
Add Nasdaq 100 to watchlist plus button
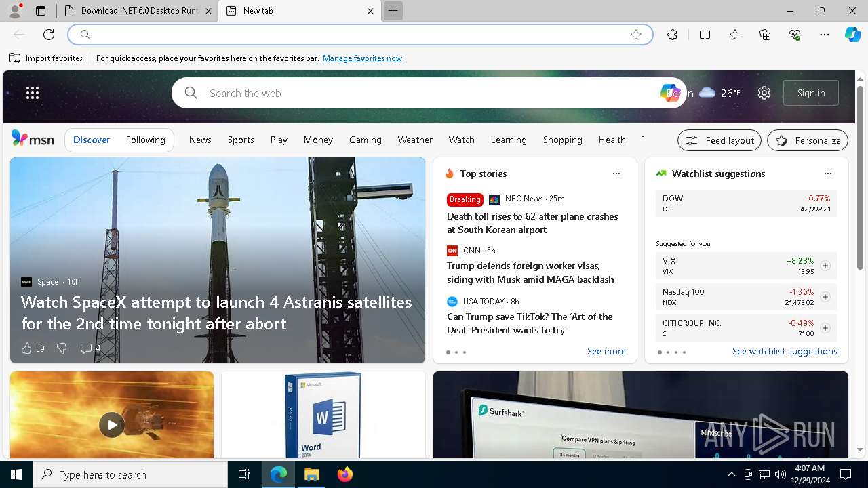(x=825, y=297)
